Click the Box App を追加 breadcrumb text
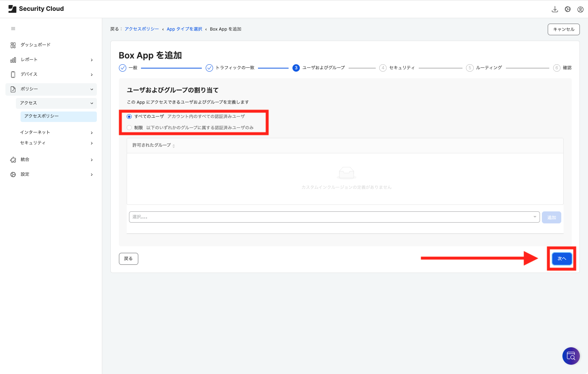Viewport: 588px width, 374px height. pos(225,29)
